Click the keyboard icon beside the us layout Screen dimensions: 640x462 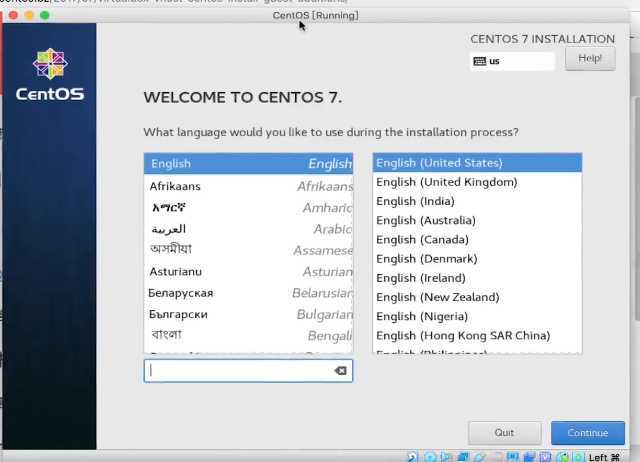coord(480,61)
